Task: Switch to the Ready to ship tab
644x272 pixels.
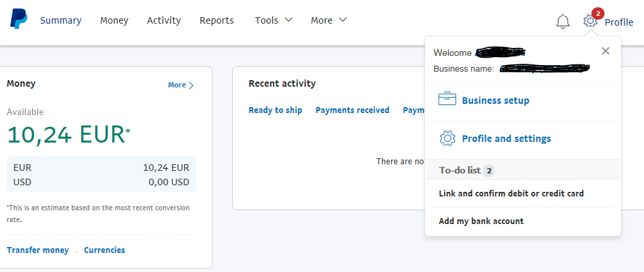Action: tap(275, 110)
